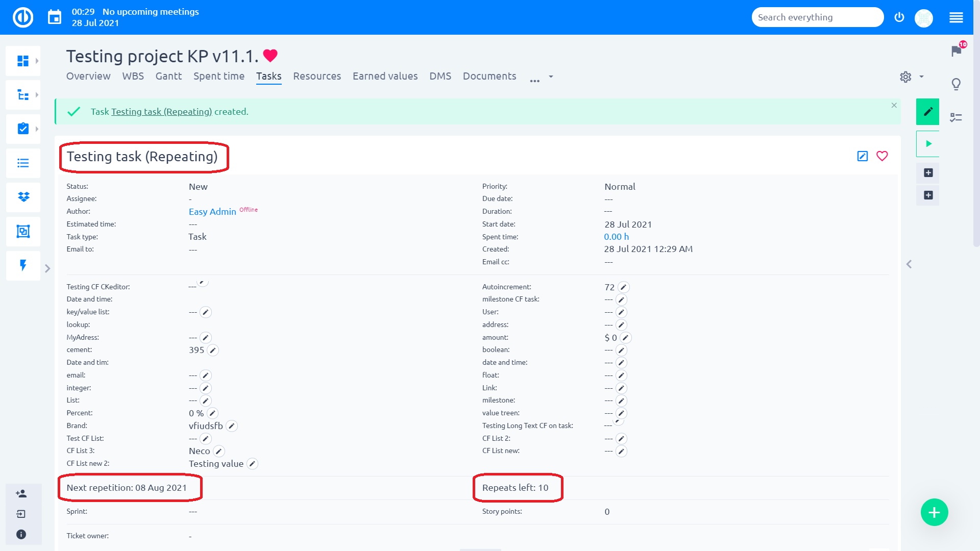This screenshot has height=551, width=980.
Task: Open the Easy Admin author link
Action: click(212, 212)
